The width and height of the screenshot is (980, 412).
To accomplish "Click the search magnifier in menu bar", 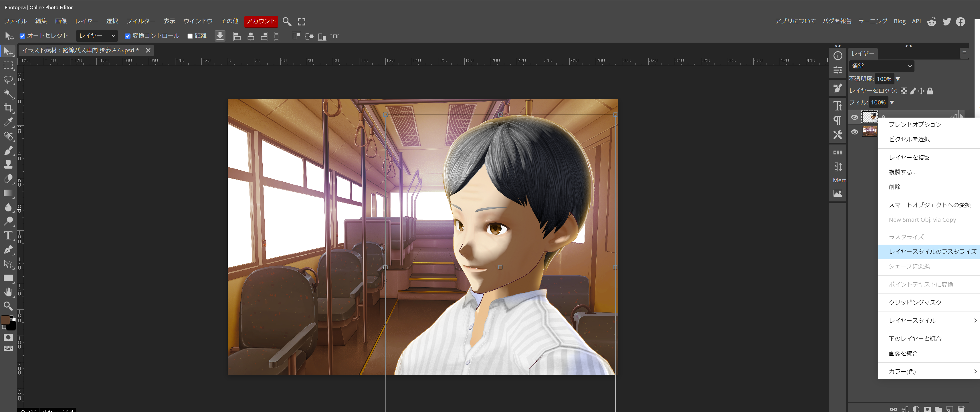I will 287,22.
